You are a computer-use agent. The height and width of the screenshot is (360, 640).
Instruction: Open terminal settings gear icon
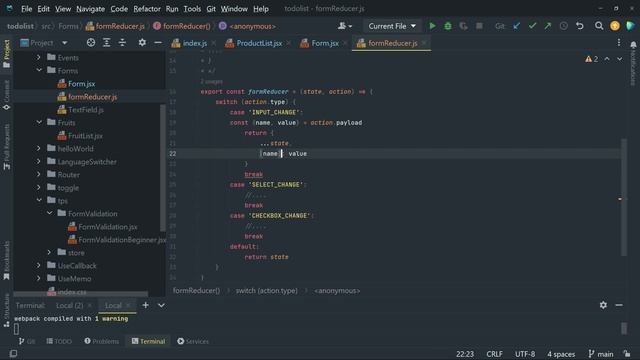click(x=603, y=305)
